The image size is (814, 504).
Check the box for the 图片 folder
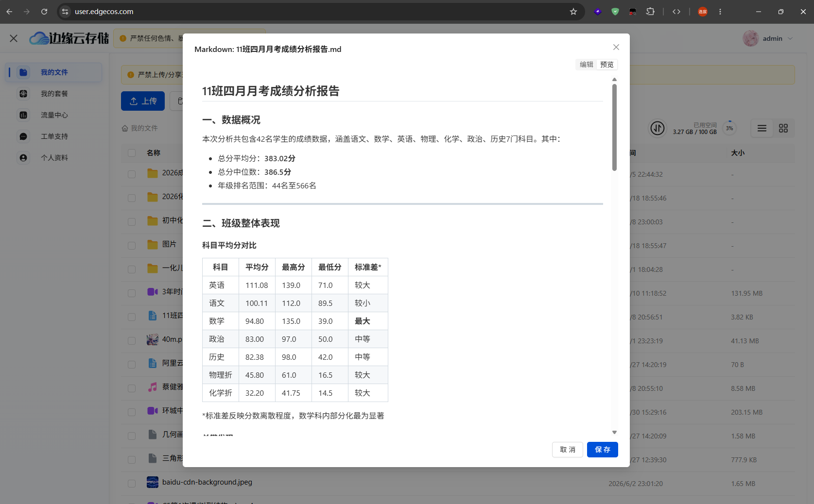point(132,245)
